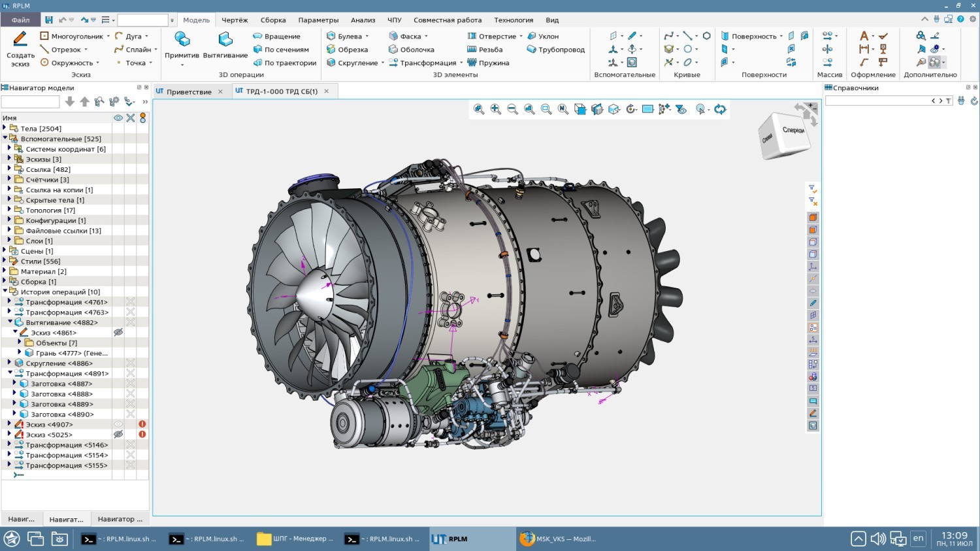
Task: Click the filter visibility eye icon in viewport toolbar
Action: 681,109
